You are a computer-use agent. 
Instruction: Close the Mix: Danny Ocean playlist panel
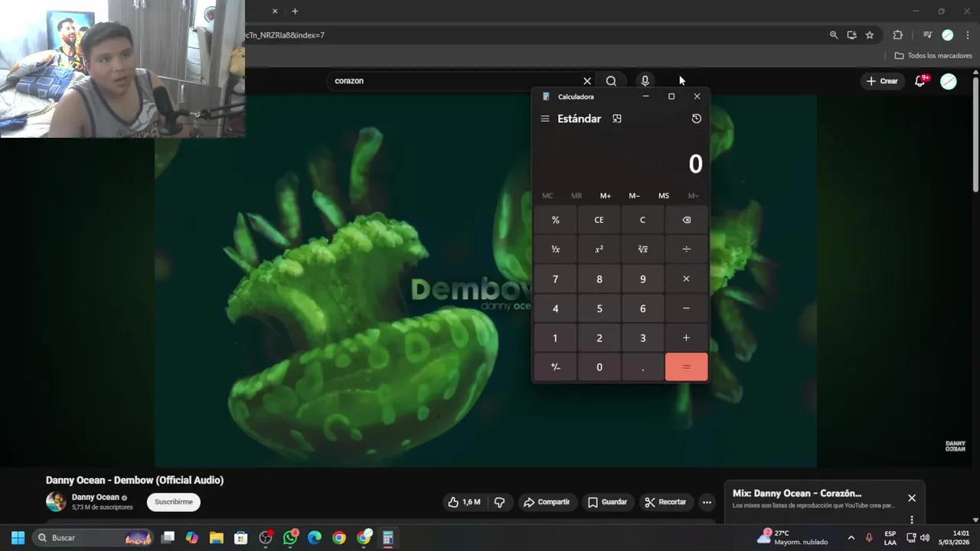911,498
